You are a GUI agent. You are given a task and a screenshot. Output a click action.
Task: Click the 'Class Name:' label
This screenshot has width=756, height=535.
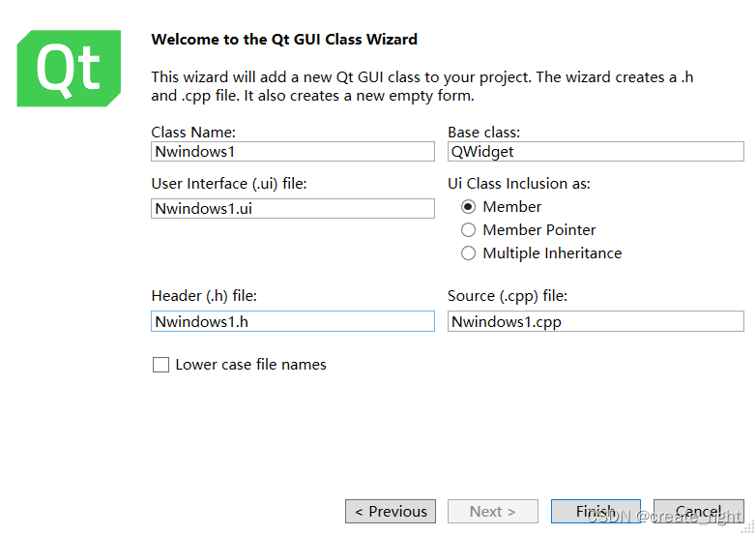[x=193, y=133]
